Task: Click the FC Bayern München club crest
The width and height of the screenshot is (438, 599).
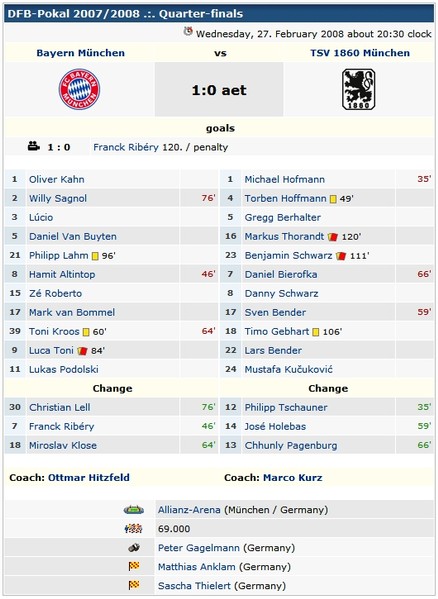Action: pyautogui.click(x=79, y=89)
